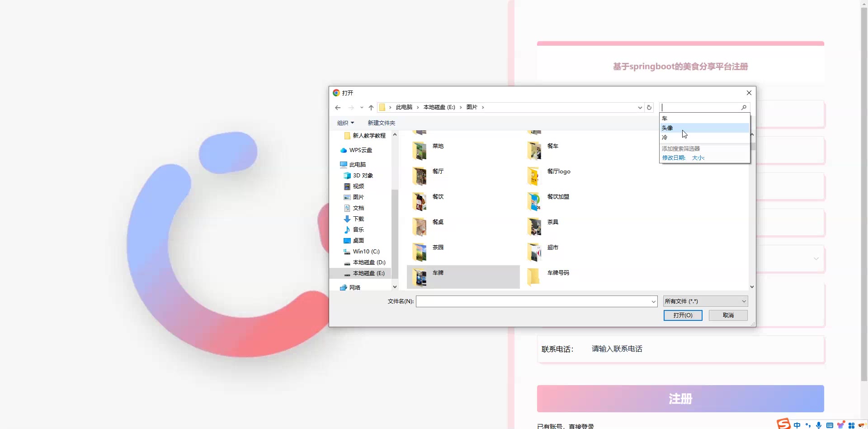Select the 茶具 folder icon
The height and width of the screenshot is (429, 868).
pyautogui.click(x=534, y=226)
